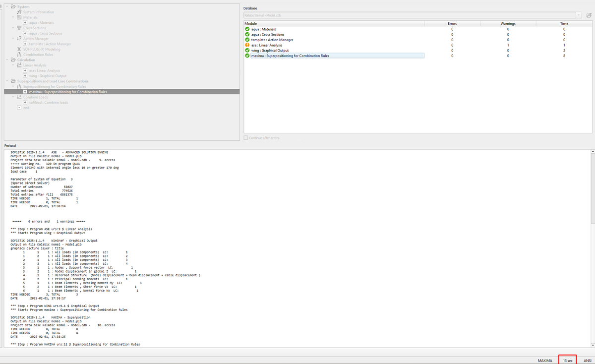Click the SOFiPLUS(-X) Modeling X icon
The height and width of the screenshot is (364, 595).
19,49
